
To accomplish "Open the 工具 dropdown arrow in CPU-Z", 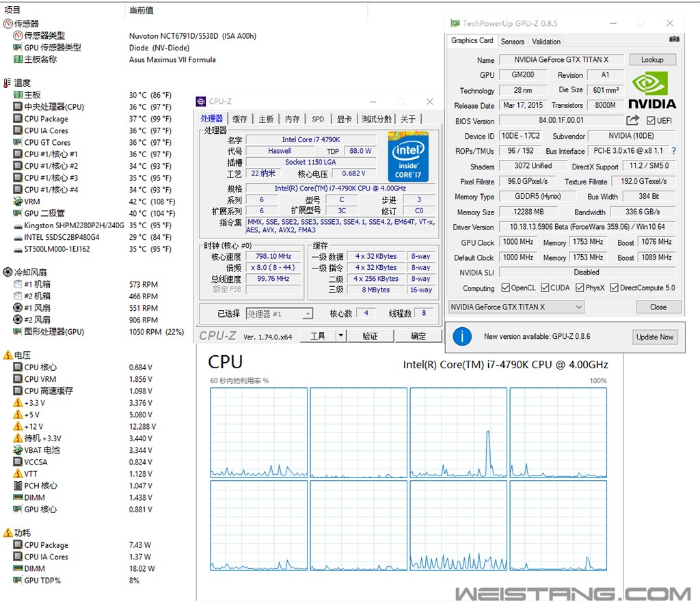I will click(x=341, y=335).
